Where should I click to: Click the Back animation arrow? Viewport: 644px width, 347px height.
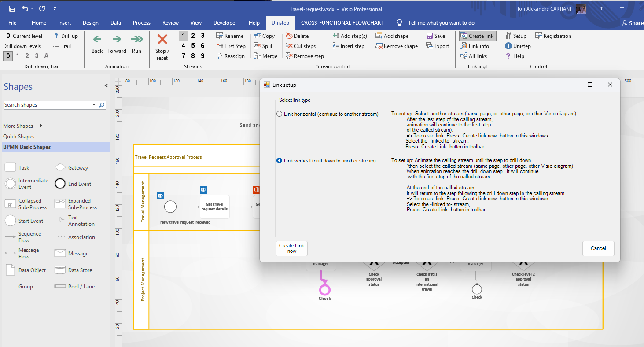pyautogui.click(x=97, y=40)
